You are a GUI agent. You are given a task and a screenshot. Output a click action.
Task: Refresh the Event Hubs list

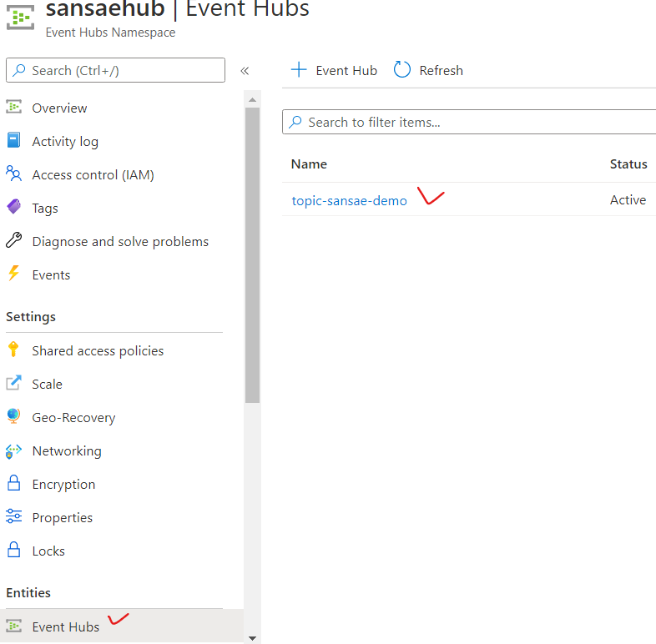coord(428,70)
